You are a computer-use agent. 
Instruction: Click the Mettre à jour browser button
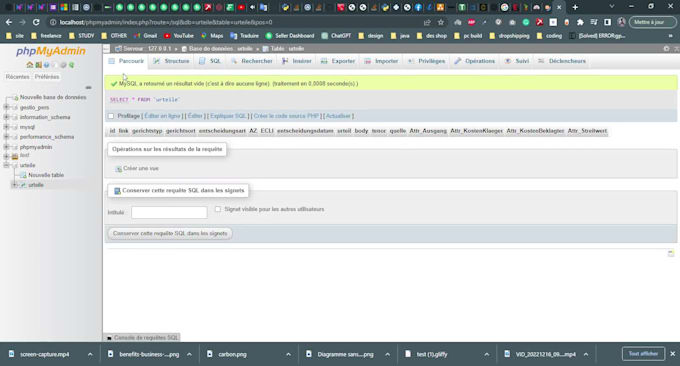[652, 22]
